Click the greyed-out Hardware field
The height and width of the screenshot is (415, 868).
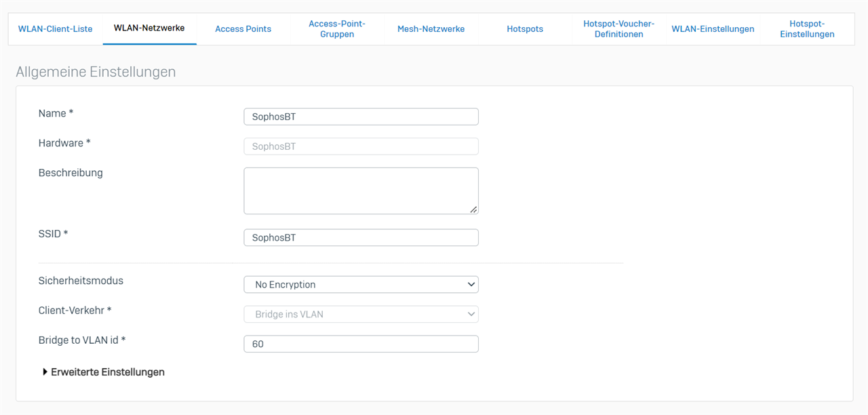361,146
